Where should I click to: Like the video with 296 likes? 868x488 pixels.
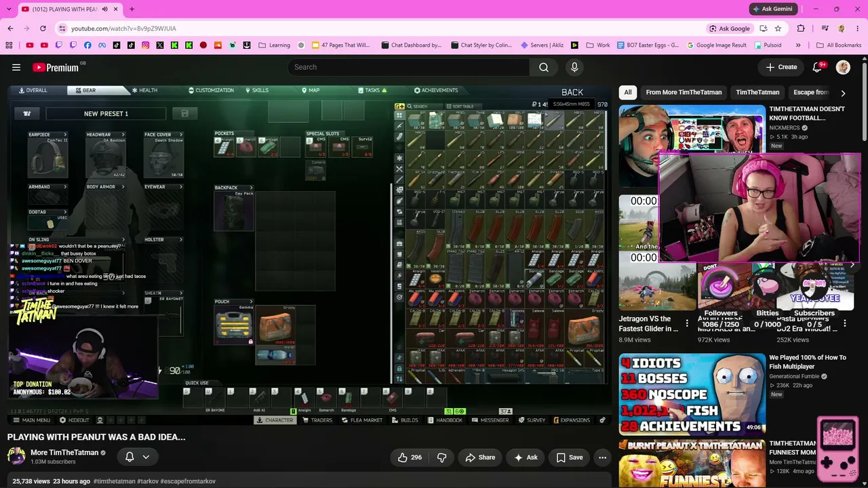pos(409,457)
